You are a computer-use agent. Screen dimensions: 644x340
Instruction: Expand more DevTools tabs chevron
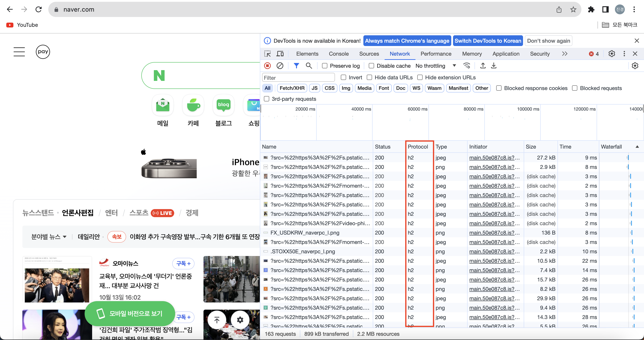coord(564,54)
